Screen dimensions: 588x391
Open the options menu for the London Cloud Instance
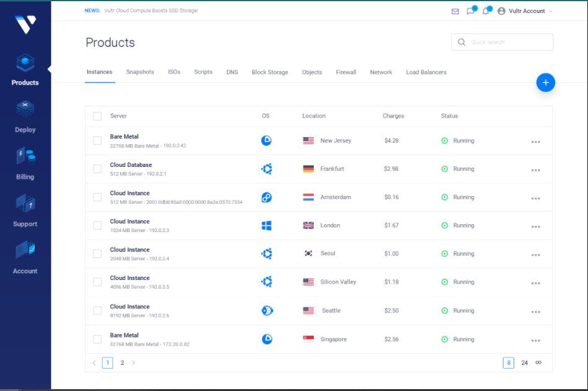(535, 225)
